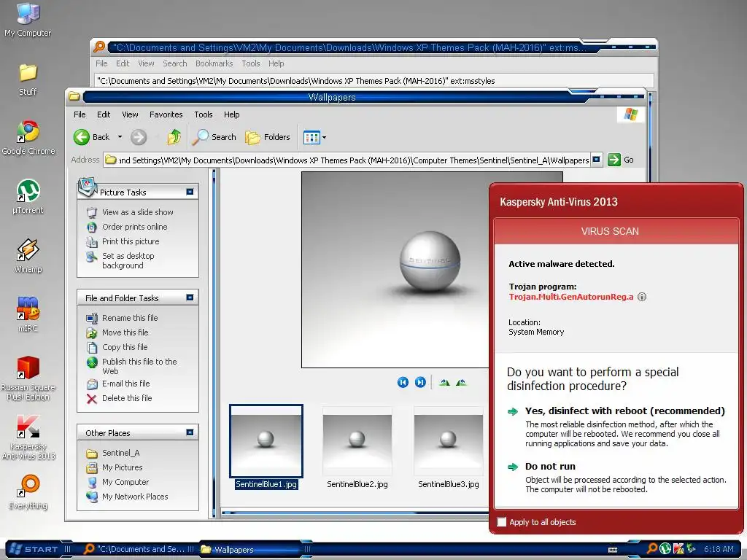Show next image in preview
Image resolution: width=747 pixels, height=560 pixels.
[420, 382]
